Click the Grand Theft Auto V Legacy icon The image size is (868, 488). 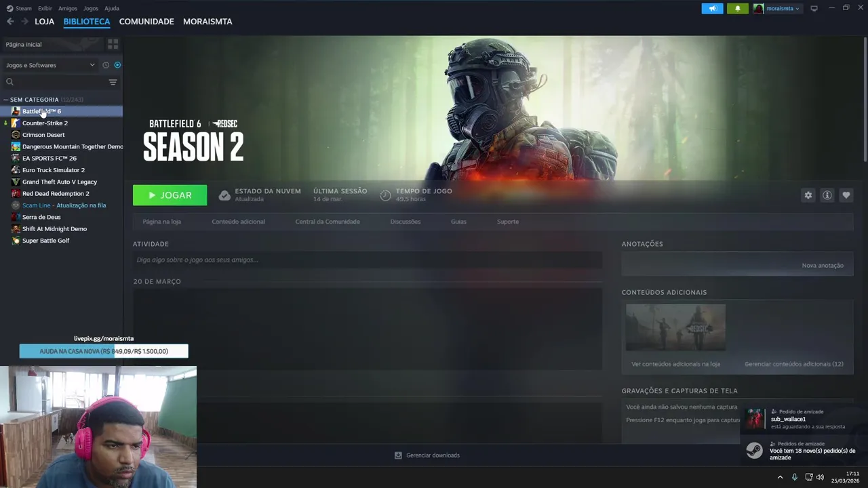[x=16, y=182]
